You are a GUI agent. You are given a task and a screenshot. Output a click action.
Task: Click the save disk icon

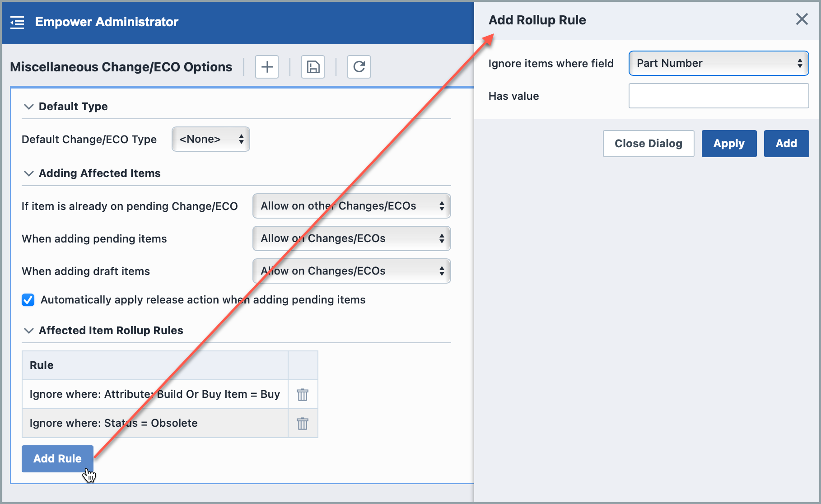coord(313,67)
